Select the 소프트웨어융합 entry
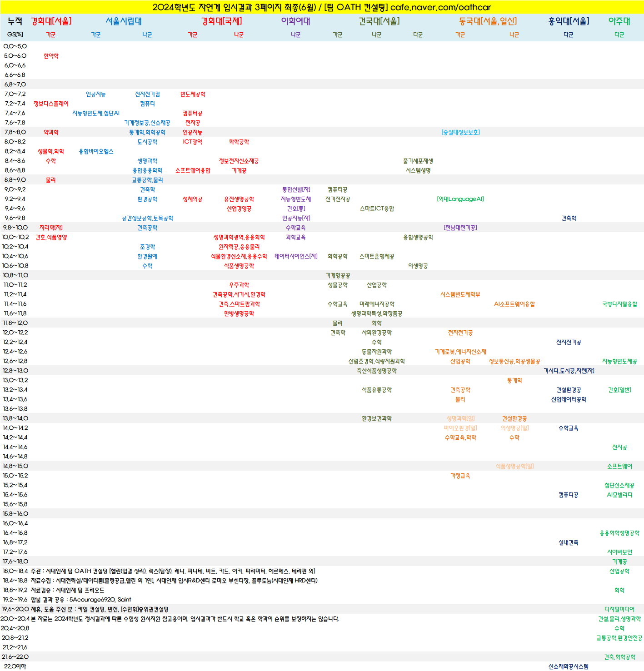The image size is (644, 671). click(x=193, y=170)
